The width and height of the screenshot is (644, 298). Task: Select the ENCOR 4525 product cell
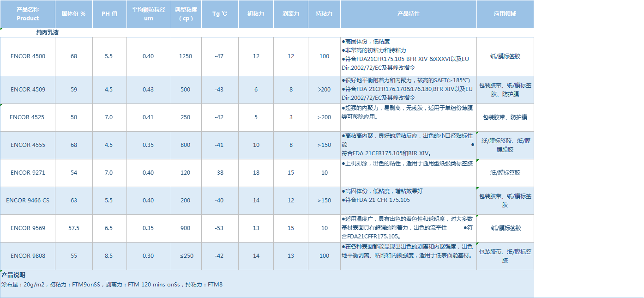pos(28,117)
